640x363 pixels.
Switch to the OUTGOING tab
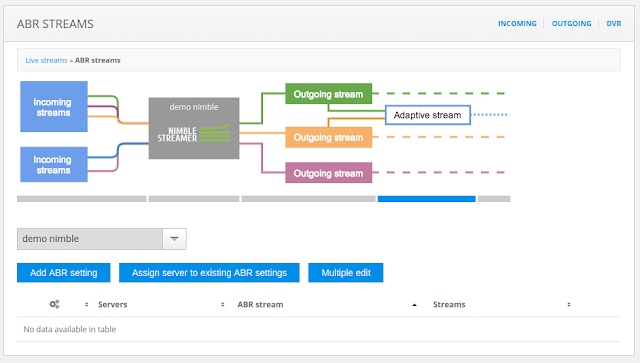571,24
